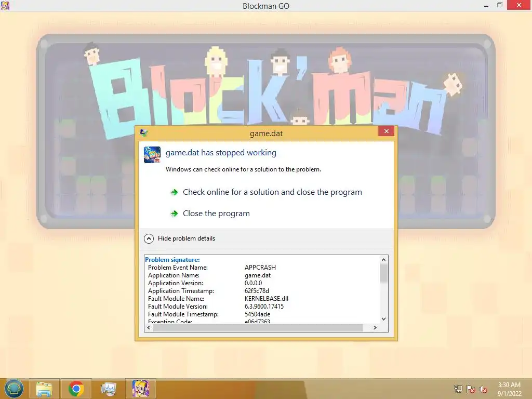Viewport: 532px width, 399px height.
Task: Restore the Blockman GO window size
Action: [x=499, y=5]
